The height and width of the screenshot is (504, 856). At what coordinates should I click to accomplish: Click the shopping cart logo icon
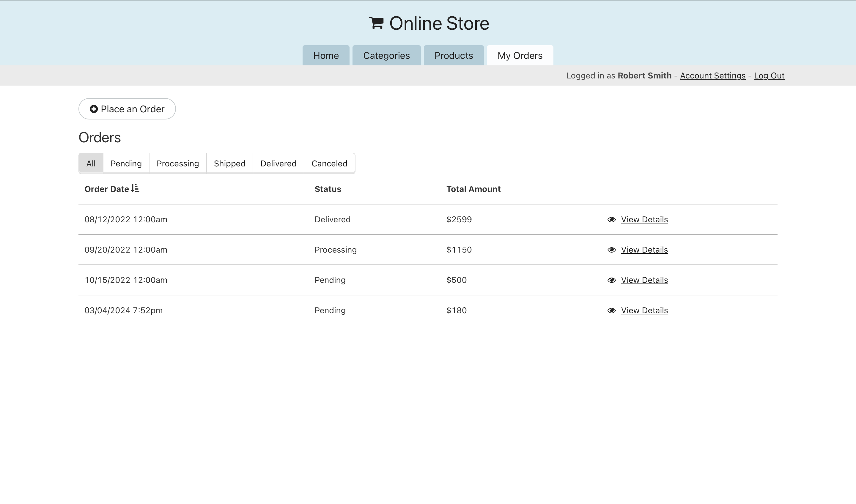(x=376, y=23)
